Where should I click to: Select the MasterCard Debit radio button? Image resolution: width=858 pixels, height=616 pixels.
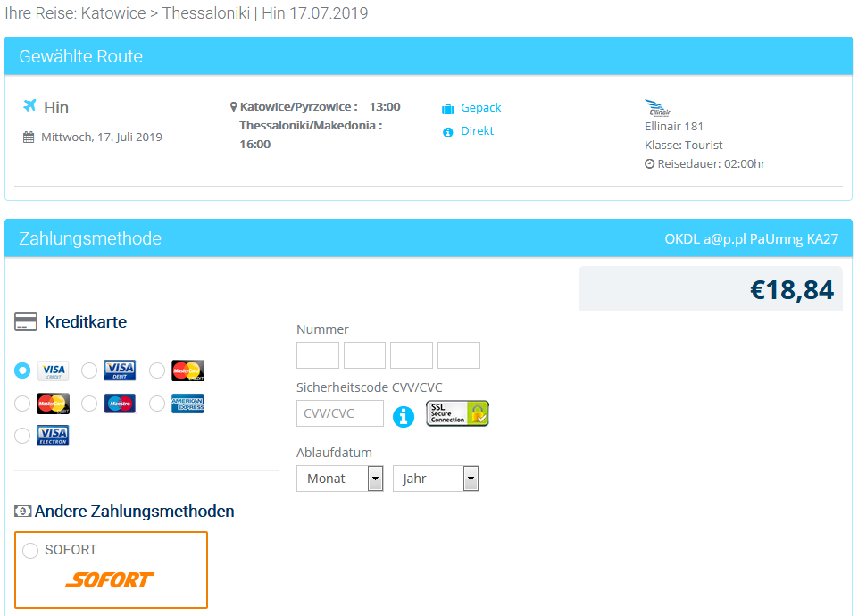(x=22, y=404)
